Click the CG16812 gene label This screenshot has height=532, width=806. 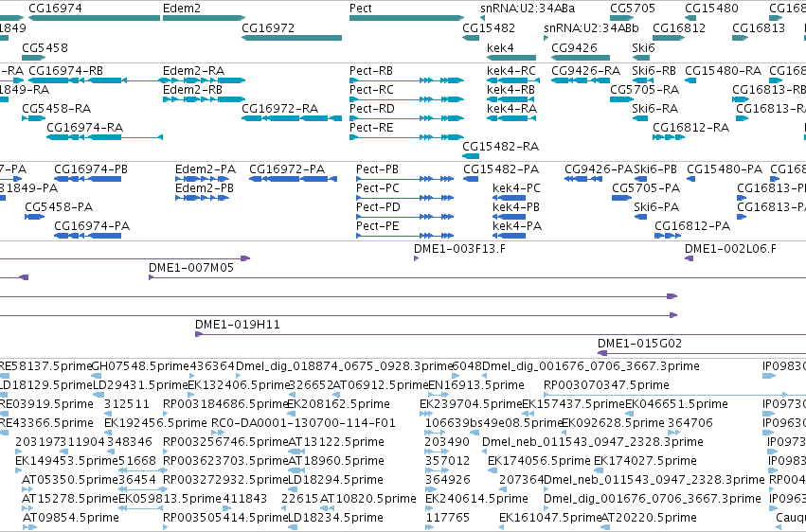(679, 27)
